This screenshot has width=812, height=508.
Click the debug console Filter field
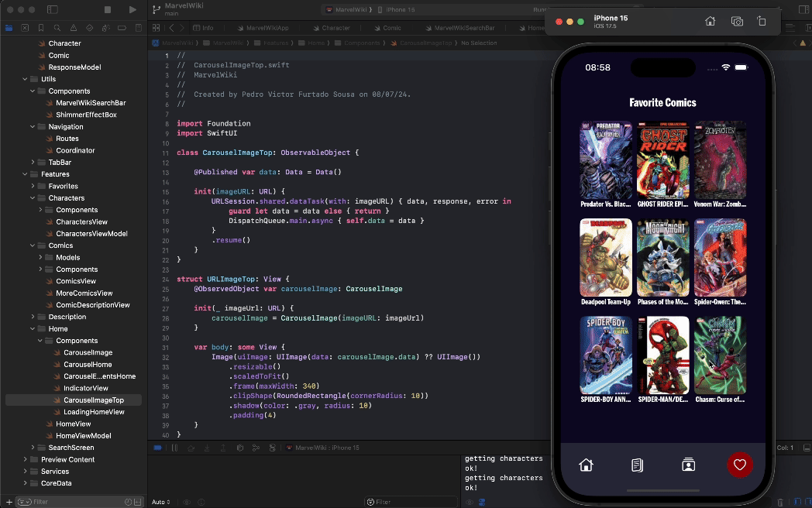click(x=411, y=502)
